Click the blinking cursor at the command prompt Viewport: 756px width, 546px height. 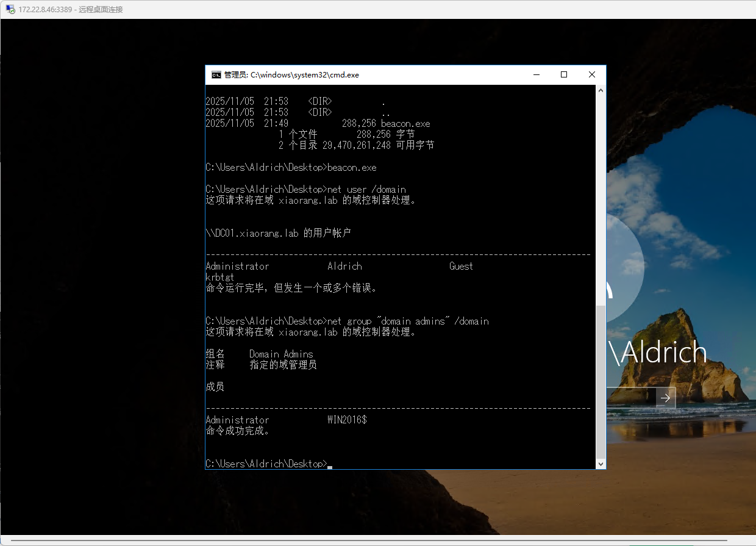(330, 467)
